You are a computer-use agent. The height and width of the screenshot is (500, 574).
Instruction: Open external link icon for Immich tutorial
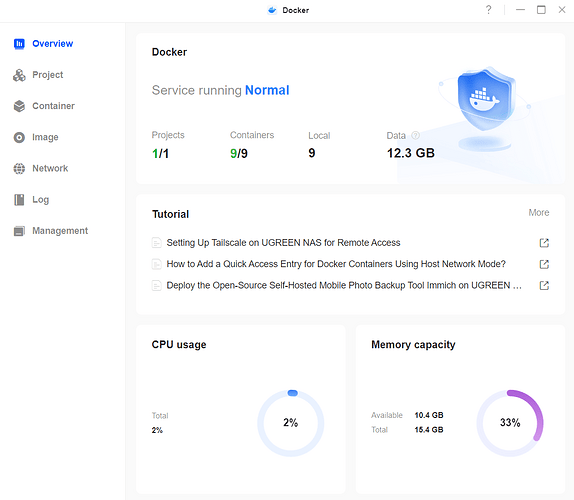544,285
